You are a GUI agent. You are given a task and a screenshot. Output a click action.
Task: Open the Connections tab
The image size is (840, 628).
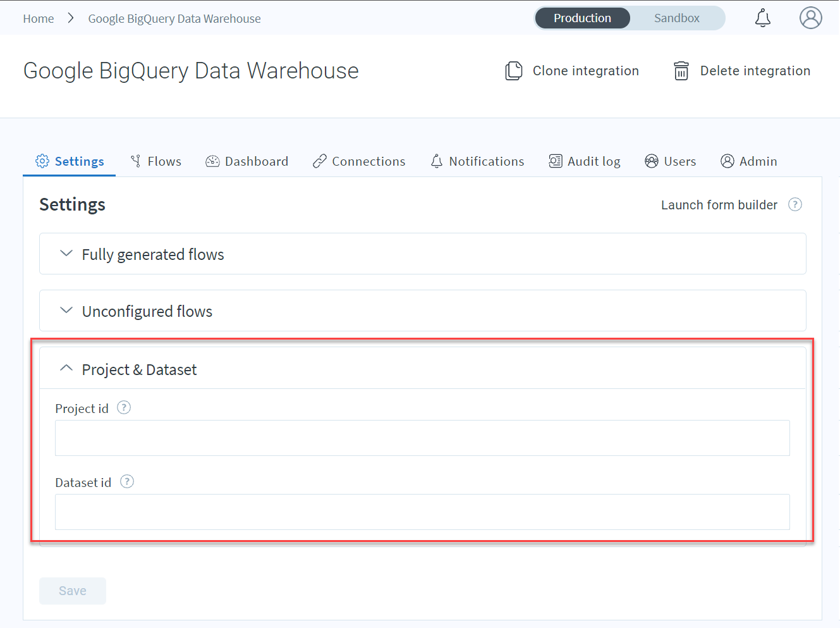click(x=359, y=161)
